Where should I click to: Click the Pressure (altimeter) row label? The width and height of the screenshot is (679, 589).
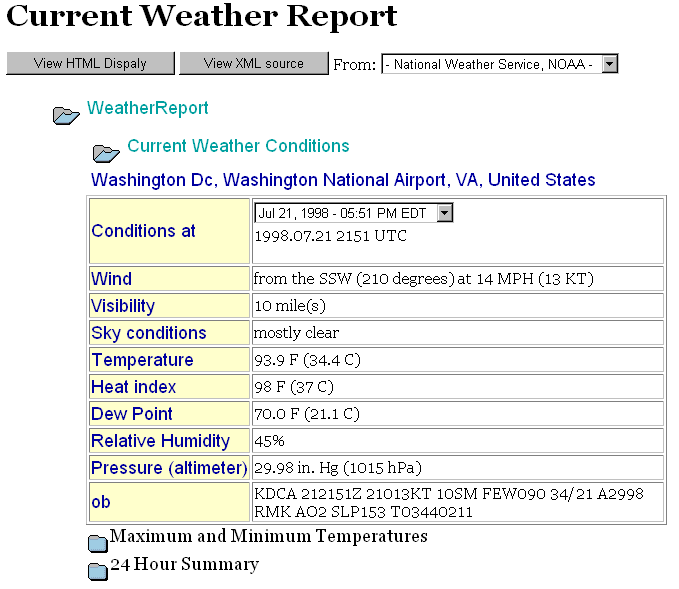169,468
